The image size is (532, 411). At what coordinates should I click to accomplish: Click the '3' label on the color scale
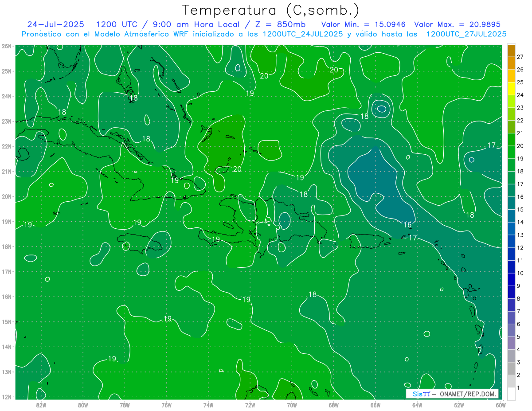519,363
